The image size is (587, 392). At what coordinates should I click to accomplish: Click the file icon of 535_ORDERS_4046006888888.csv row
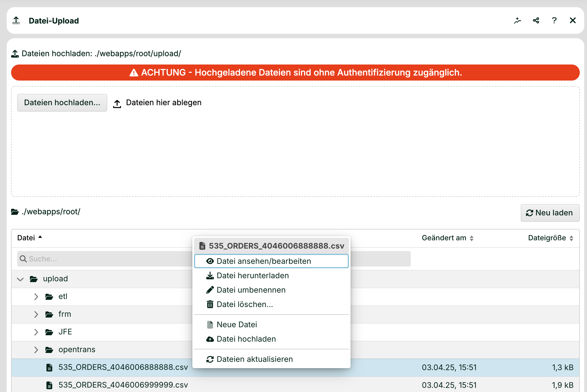click(x=49, y=367)
